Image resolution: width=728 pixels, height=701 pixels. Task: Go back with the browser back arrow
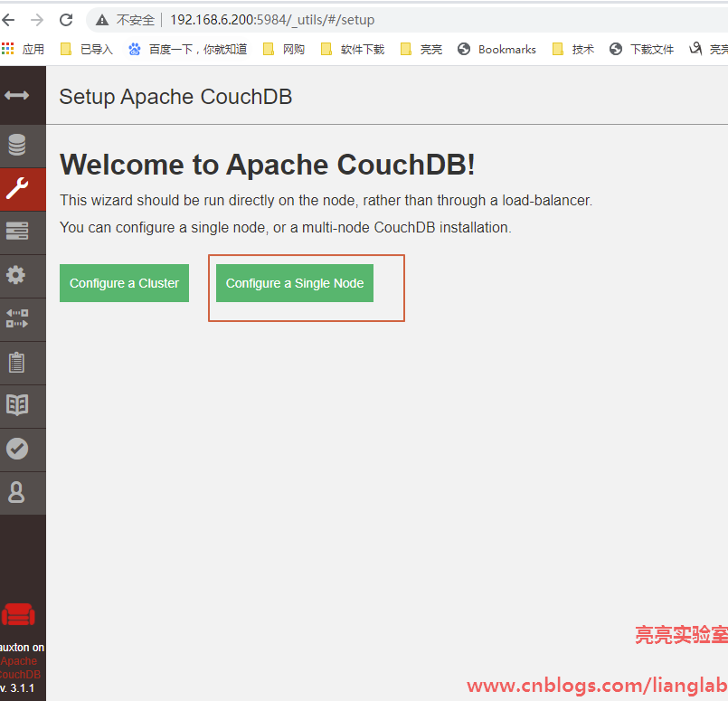click(x=9, y=20)
